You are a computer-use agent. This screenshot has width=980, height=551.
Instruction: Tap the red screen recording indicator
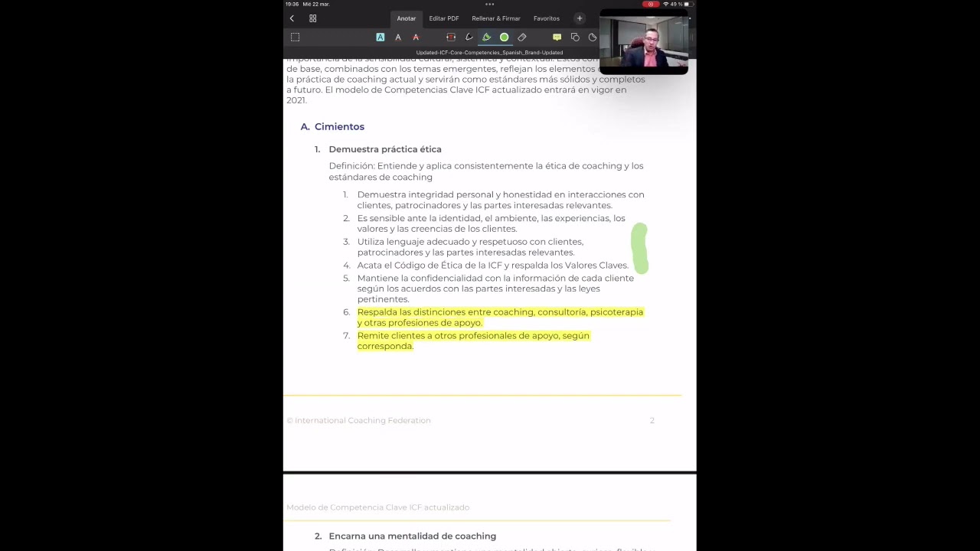651,4
